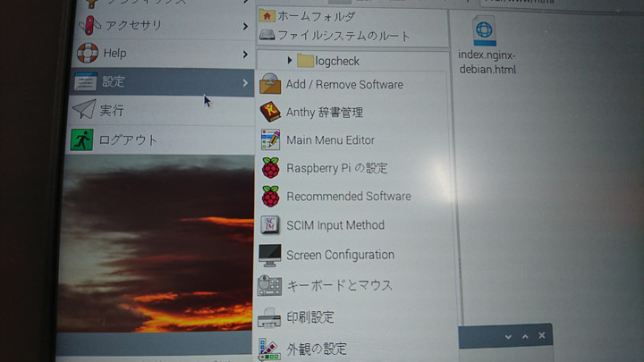
Task: Click the Screen Configuration monitor icon
Action: pos(269,255)
